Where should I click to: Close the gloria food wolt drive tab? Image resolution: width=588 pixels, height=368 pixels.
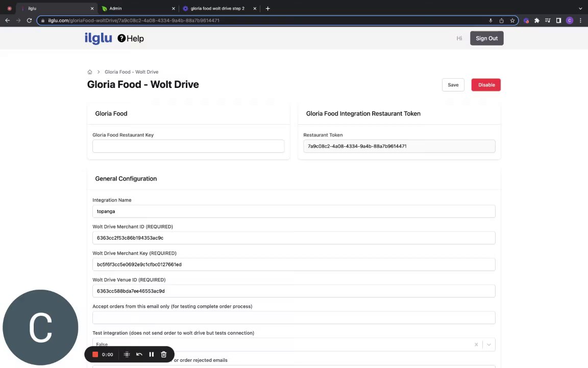click(x=255, y=8)
